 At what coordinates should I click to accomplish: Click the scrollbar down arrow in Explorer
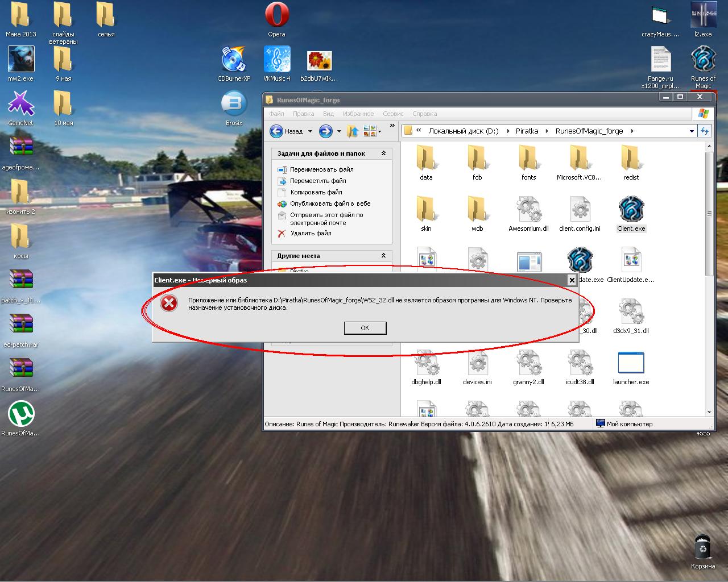pyautogui.click(x=709, y=413)
